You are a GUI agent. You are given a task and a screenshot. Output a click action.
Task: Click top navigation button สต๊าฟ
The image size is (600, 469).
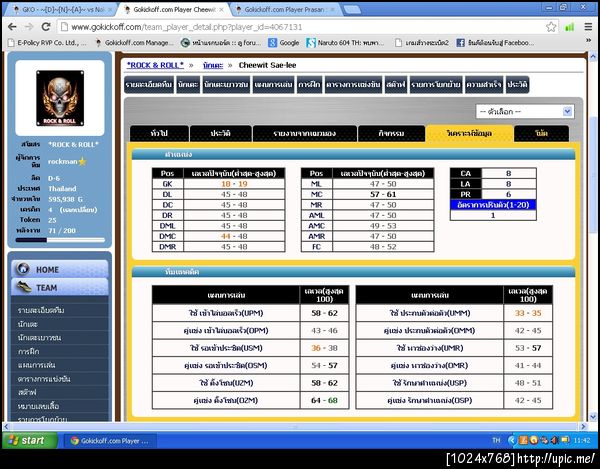coord(396,85)
